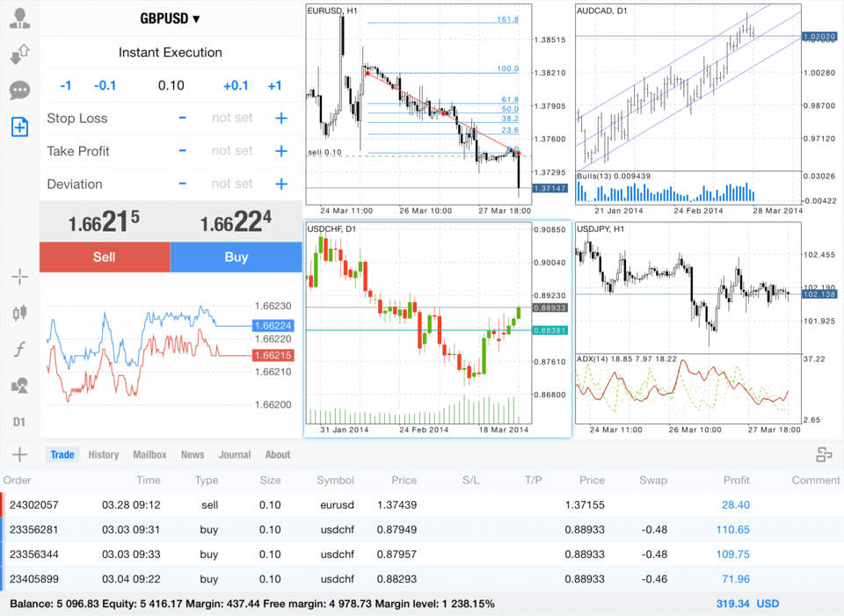The image size is (844, 616).
Task: Open the chart objects shapes icon
Action: (x=19, y=385)
